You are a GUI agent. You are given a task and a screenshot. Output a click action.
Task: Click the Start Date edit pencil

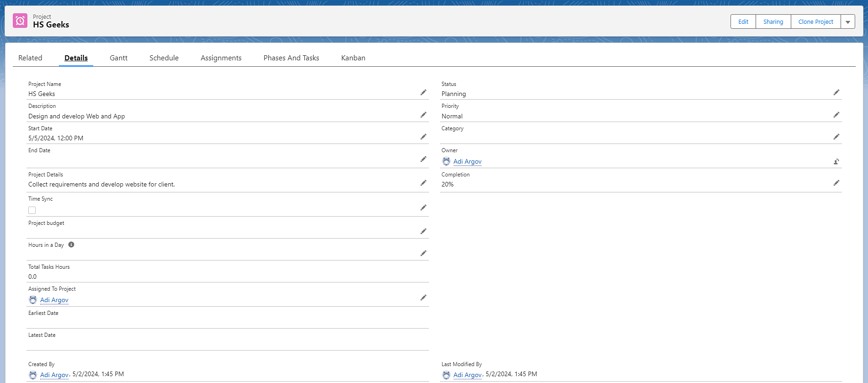click(x=423, y=137)
